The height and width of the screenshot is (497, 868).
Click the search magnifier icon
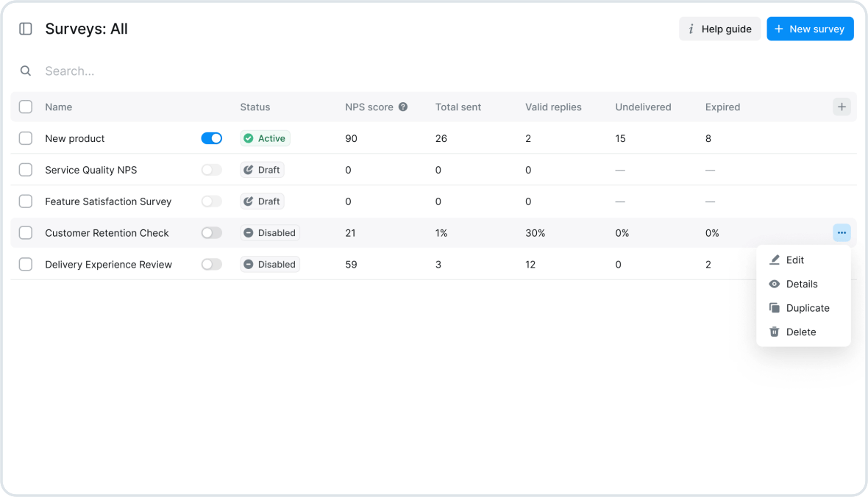(26, 71)
